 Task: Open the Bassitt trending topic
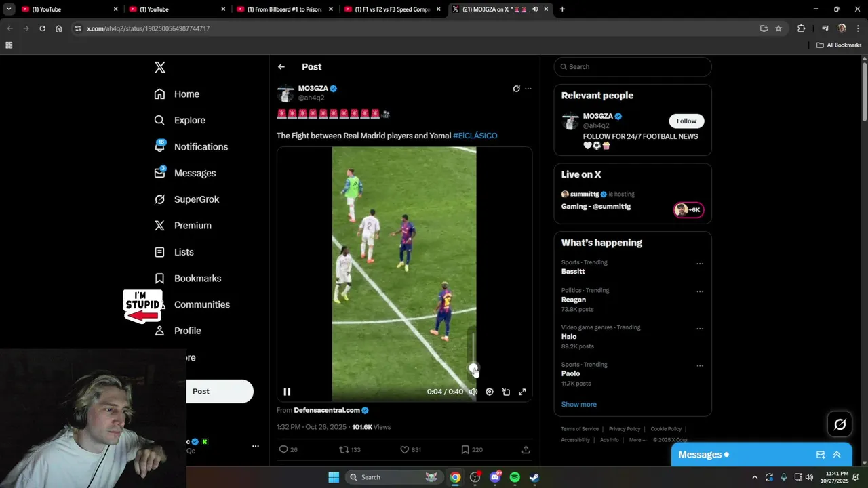(x=573, y=271)
